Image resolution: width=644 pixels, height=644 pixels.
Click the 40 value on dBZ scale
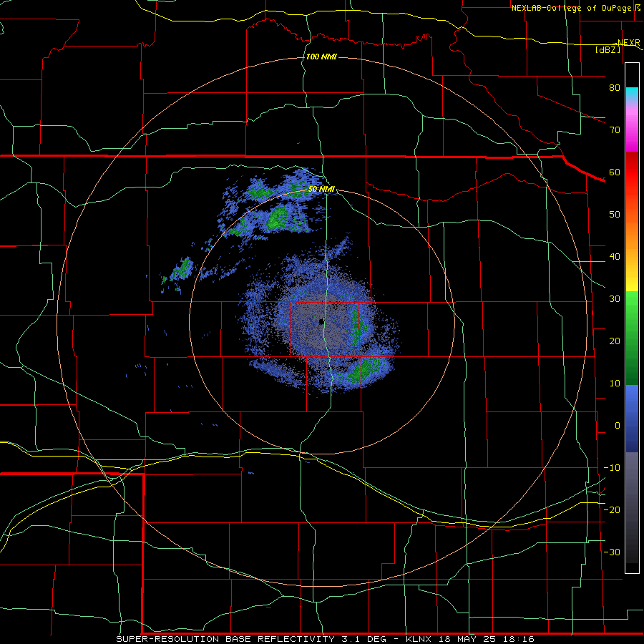(x=615, y=257)
